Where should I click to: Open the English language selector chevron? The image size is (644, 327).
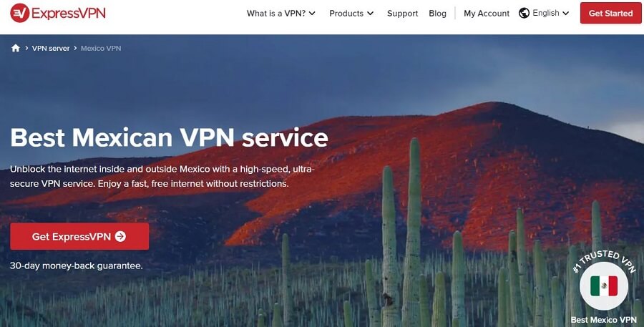pos(565,13)
